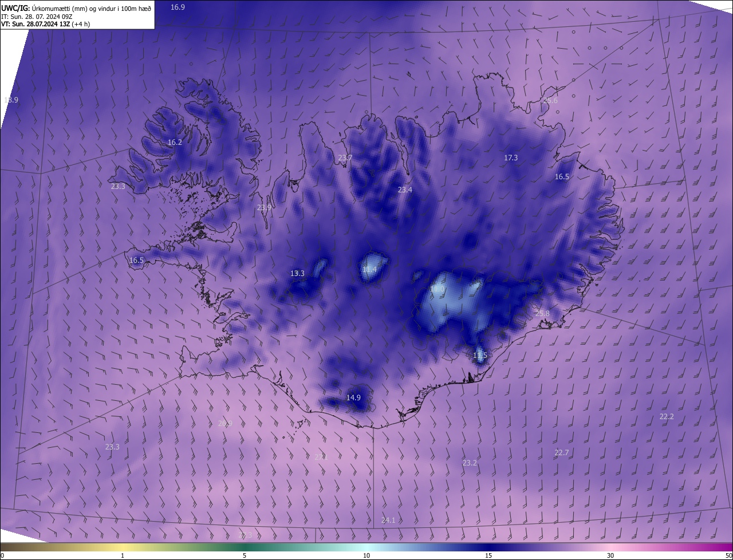The image size is (733, 560).
Task: Click the UWC/IG title line in legend
Action: tap(75, 7)
